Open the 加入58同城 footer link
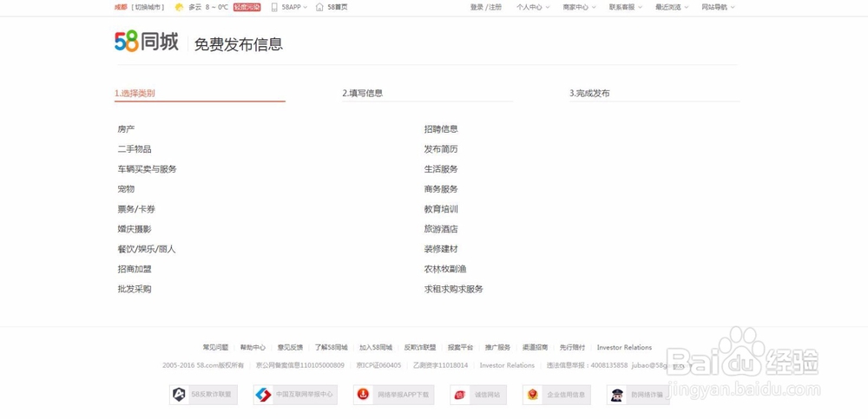This screenshot has height=419, width=868. click(376, 348)
